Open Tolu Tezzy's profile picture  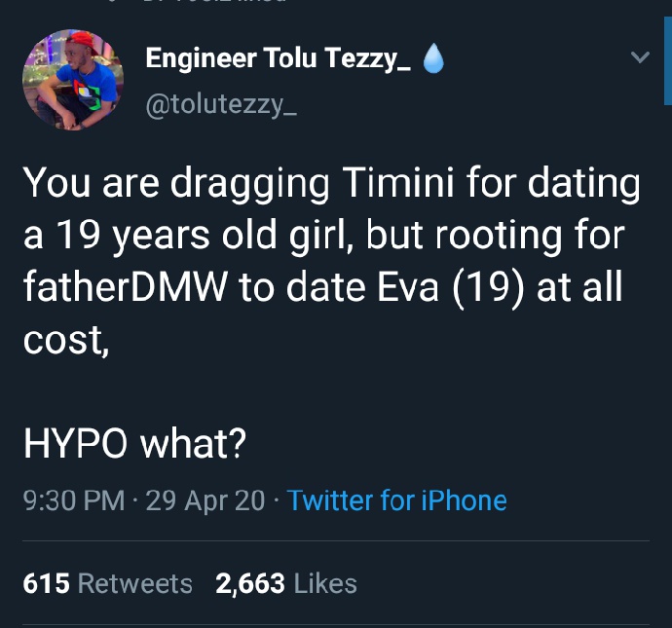click(x=73, y=80)
